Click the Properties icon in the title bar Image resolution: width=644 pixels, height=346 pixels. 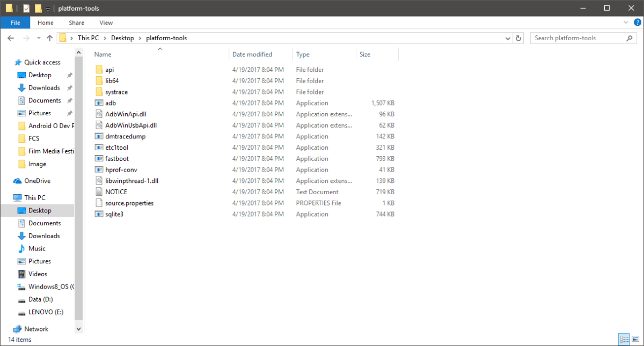[x=26, y=9]
